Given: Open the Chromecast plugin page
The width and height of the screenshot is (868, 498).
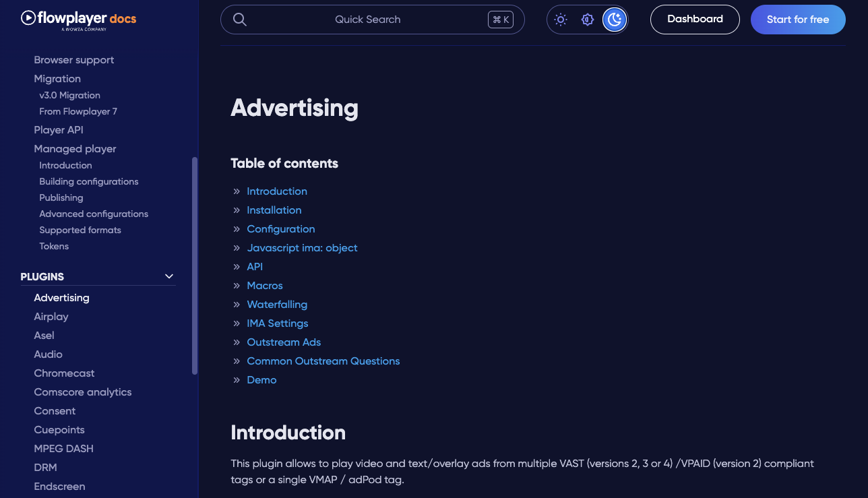Looking at the screenshot, I should tap(64, 373).
